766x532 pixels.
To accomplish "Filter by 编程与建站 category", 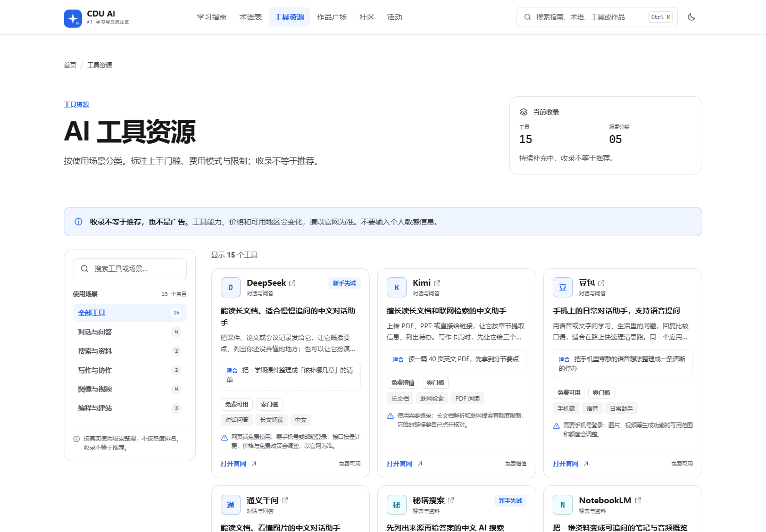I will 130,408.
